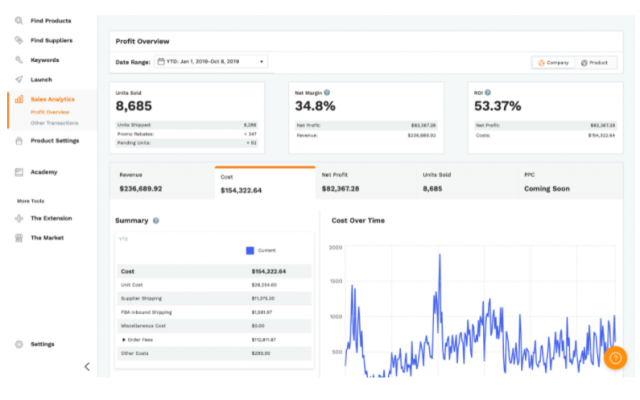Click the Product Settings box icon

(x=19, y=141)
